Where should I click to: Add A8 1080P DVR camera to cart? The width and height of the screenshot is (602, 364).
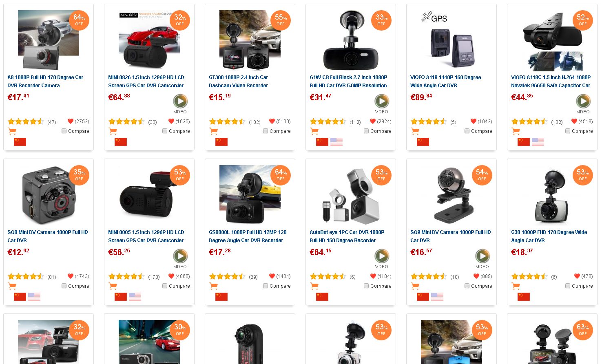coord(12,131)
